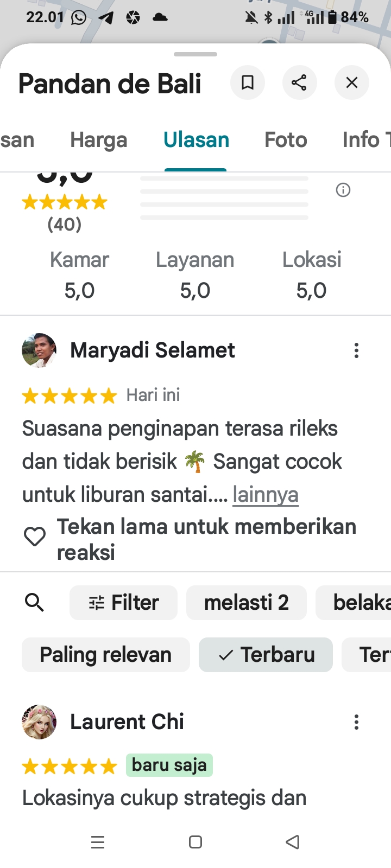Screen dimensions: 391x868
Task: Sort reviews by Paling relevan
Action: click(106, 655)
